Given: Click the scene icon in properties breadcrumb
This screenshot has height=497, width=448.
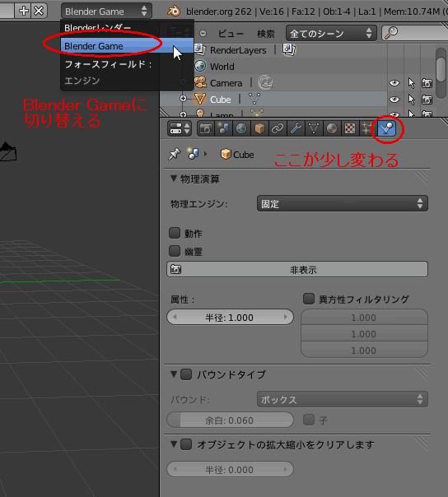Looking at the screenshot, I should (193, 154).
